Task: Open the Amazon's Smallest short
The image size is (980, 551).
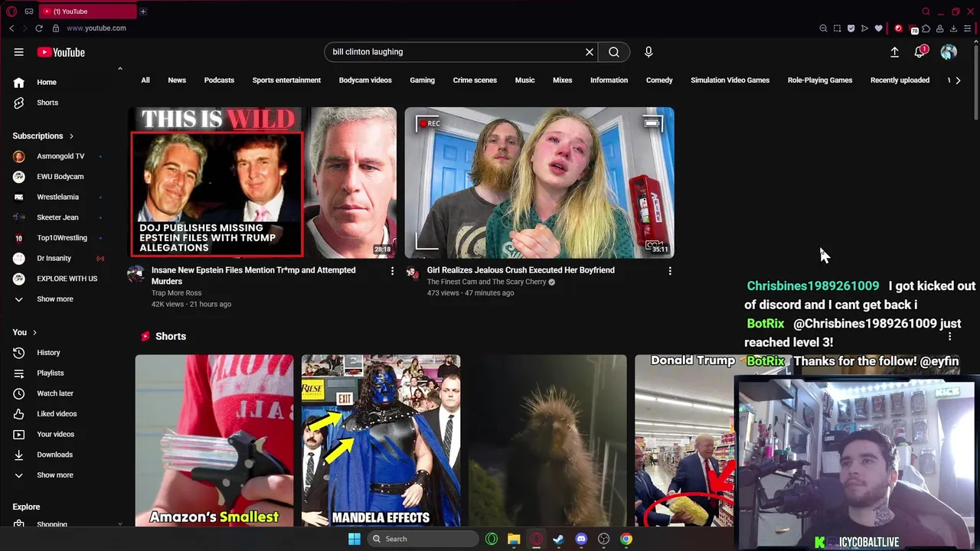Action: [x=214, y=441]
